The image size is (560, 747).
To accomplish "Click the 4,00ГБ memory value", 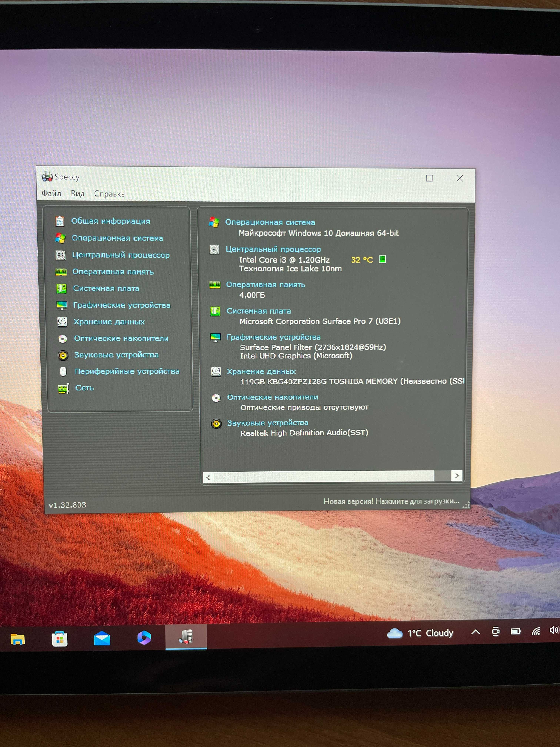I will [x=252, y=295].
